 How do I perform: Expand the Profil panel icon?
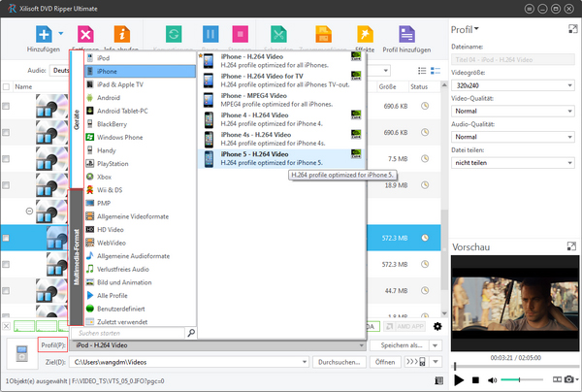tap(573, 29)
